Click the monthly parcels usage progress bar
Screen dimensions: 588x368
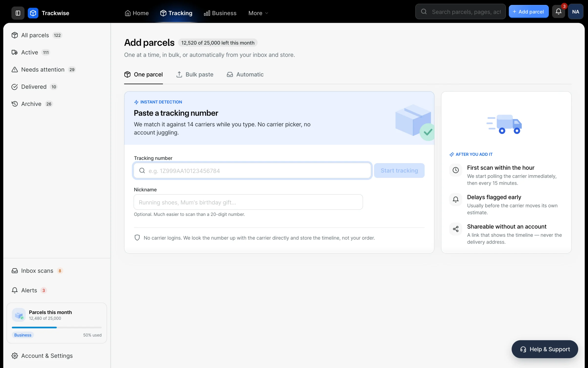point(57,327)
